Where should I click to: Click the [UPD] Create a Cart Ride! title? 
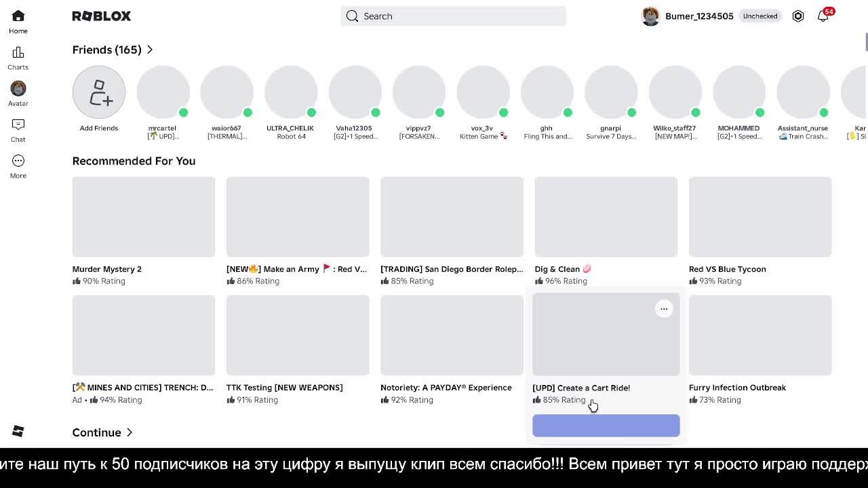[581, 388]
